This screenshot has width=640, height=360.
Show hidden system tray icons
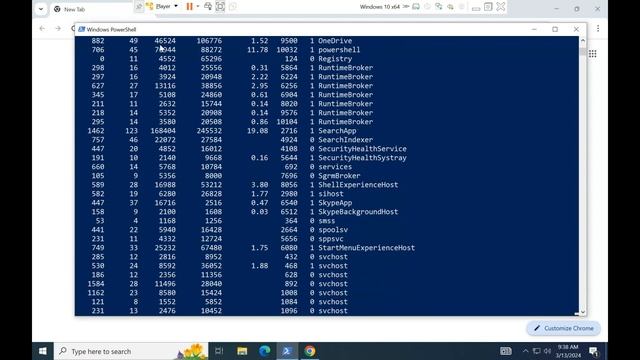click(x=525, y=351)
